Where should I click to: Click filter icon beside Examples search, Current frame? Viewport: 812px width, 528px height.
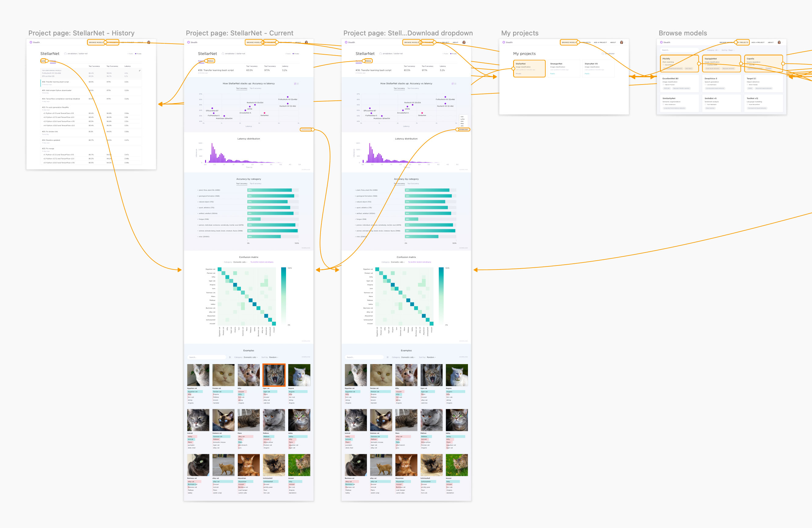230,357
